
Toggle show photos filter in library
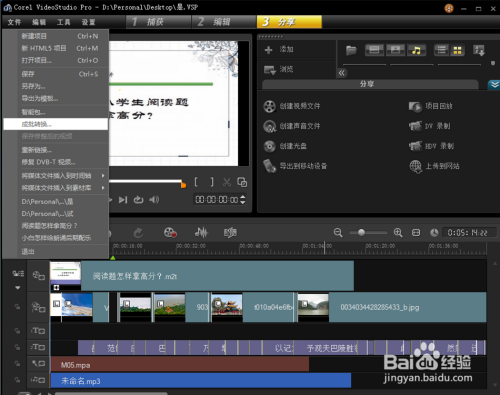coord(395,50)
